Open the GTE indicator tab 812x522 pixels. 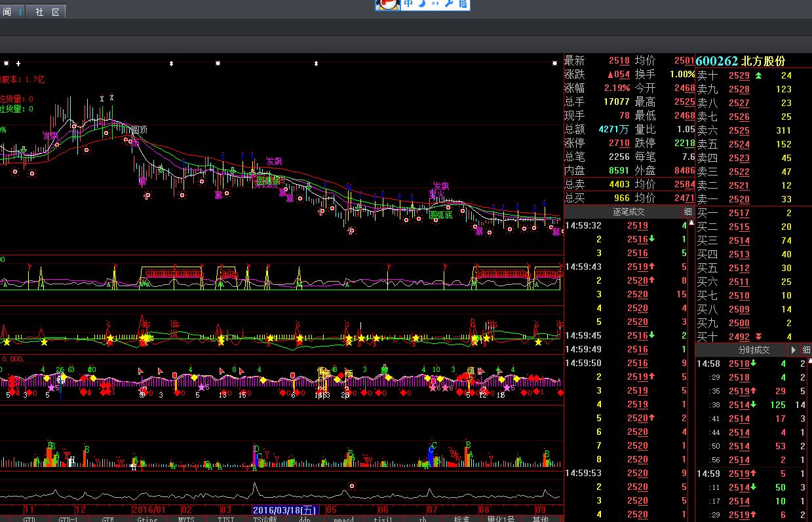[x=107, y=519]
